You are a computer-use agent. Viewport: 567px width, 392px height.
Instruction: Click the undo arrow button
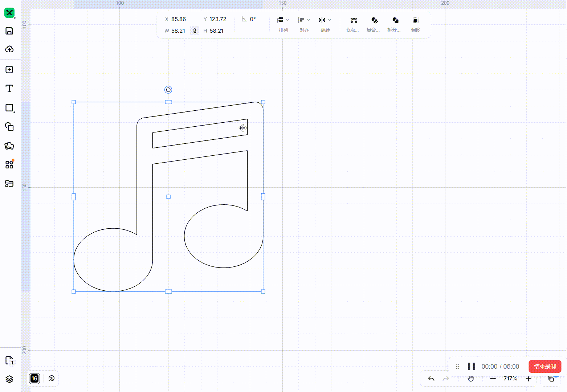431,379
